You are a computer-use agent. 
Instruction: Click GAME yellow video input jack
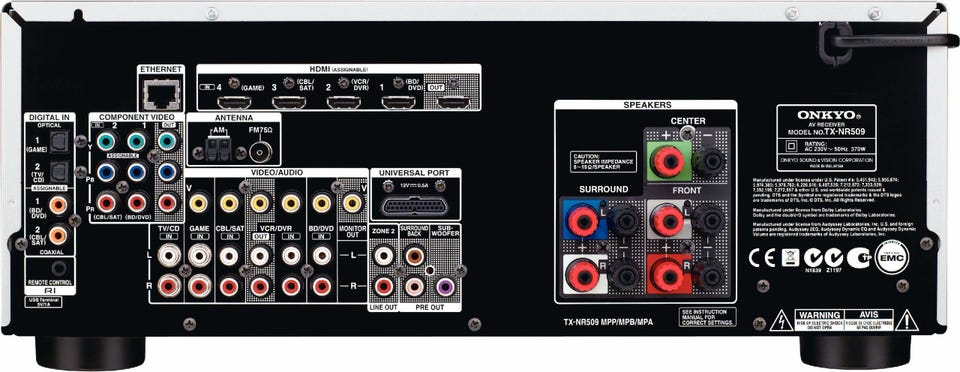tap(199, 203)
